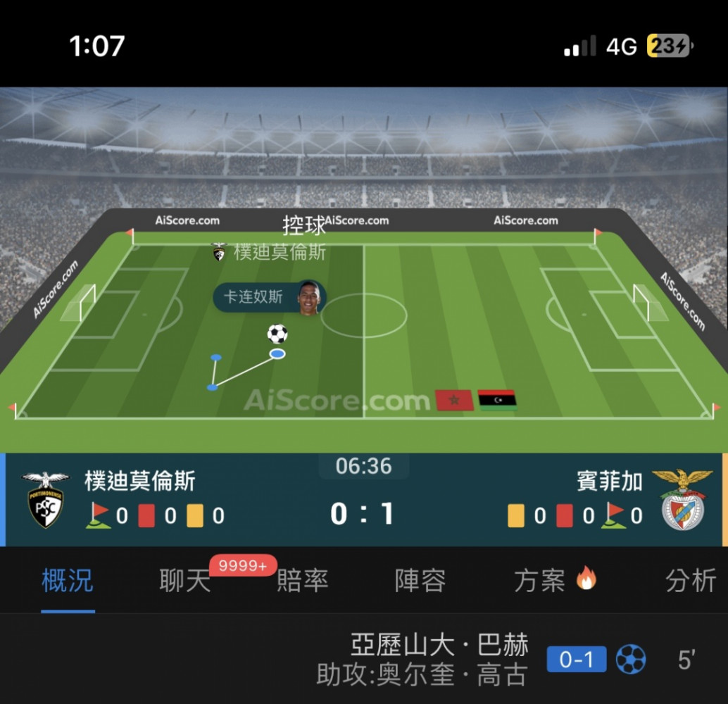728x704 pixels.
Task: Tap the 06:36 match timer
Action: tap(363, 466)
